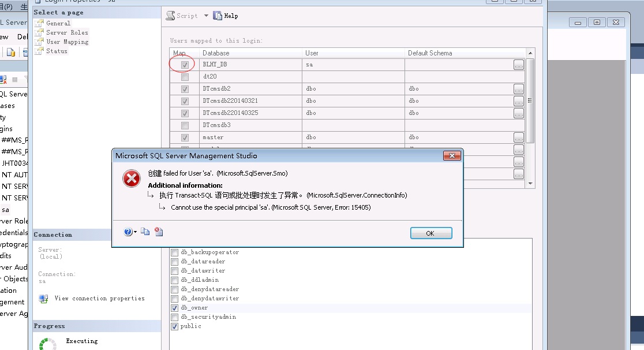Click the blue help icon in error dialog

tap(128, 232)
